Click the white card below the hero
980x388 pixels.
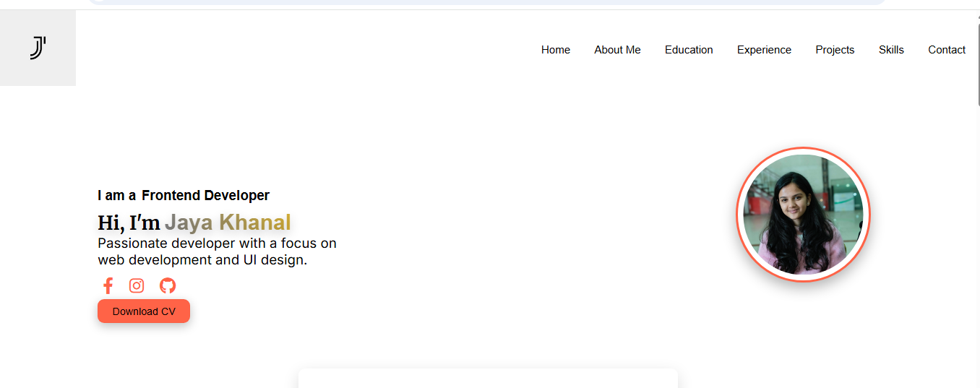pos(488,379)
